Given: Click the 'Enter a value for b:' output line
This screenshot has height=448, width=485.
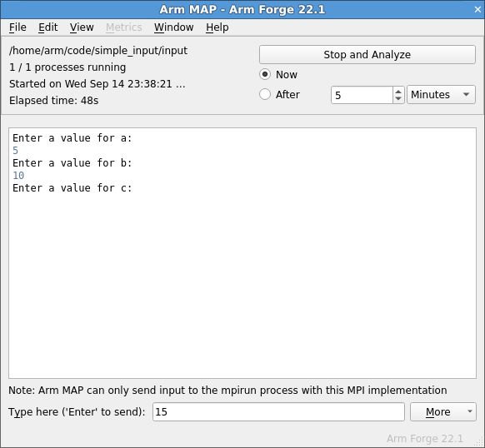Looking at the screenshot, I should (72, 163).
